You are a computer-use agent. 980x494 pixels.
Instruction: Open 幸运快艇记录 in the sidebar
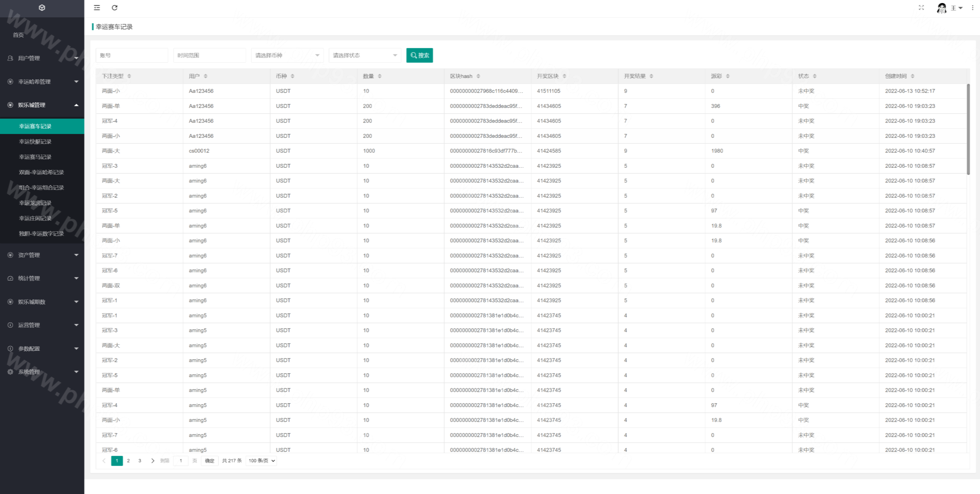[x=35, y=142]
